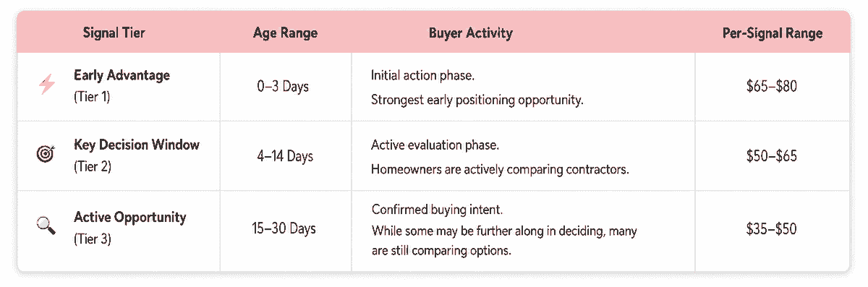Image resolution: width=868 pixels, height=287 pixels.
Task: Click the Key Decision Window tier title
Action: point(137,145)
